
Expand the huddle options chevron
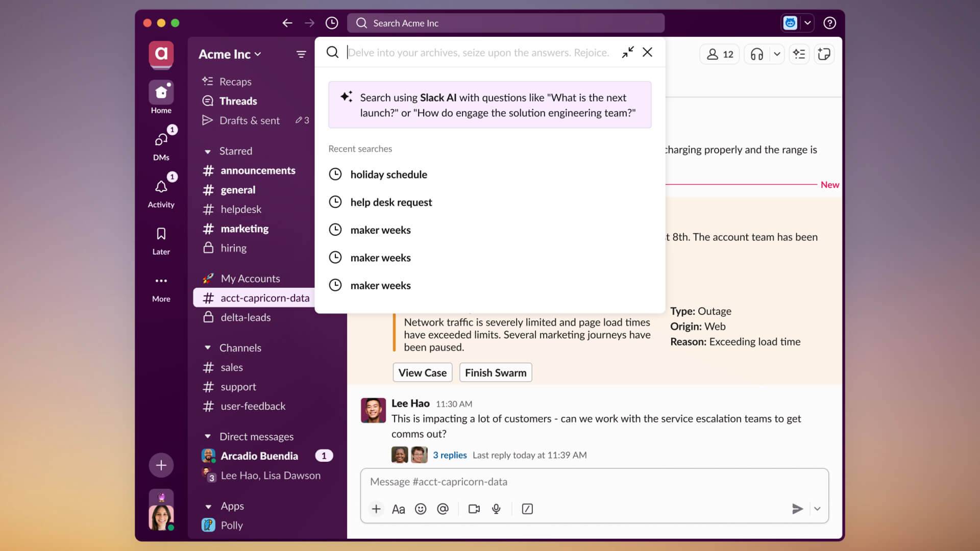coord(777,54)
